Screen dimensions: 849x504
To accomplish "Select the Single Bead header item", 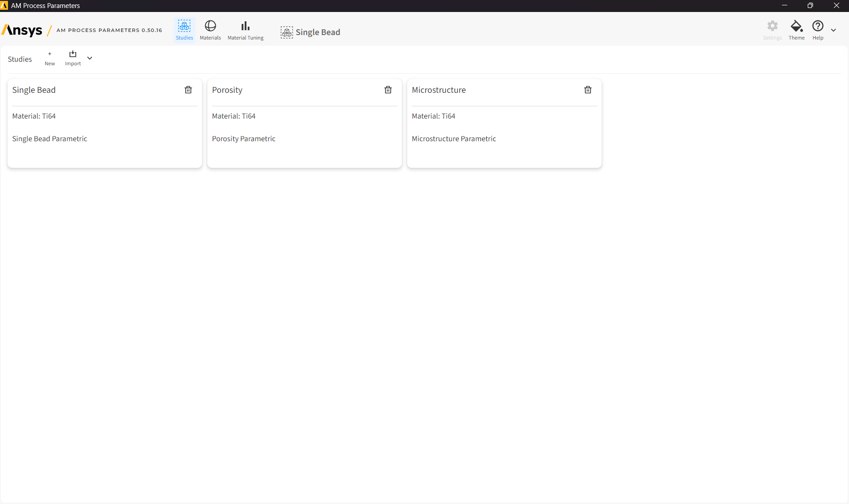I will coord(310,32).
